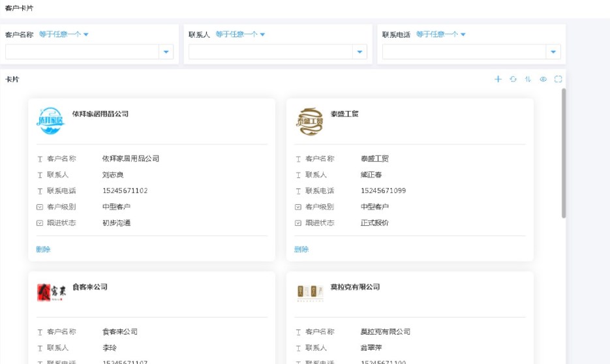Open the 客户名称 filter condition dropdown

pyautogui.click(x=63, y=35)
